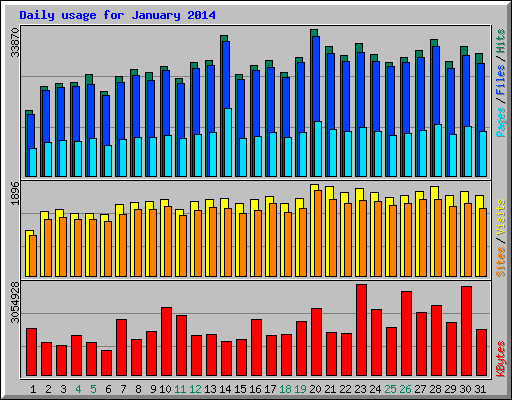Screen dimensions: 512x400
Task: Click green weekend day label 25
Action: pyautogui.click(x=390, y=389)
